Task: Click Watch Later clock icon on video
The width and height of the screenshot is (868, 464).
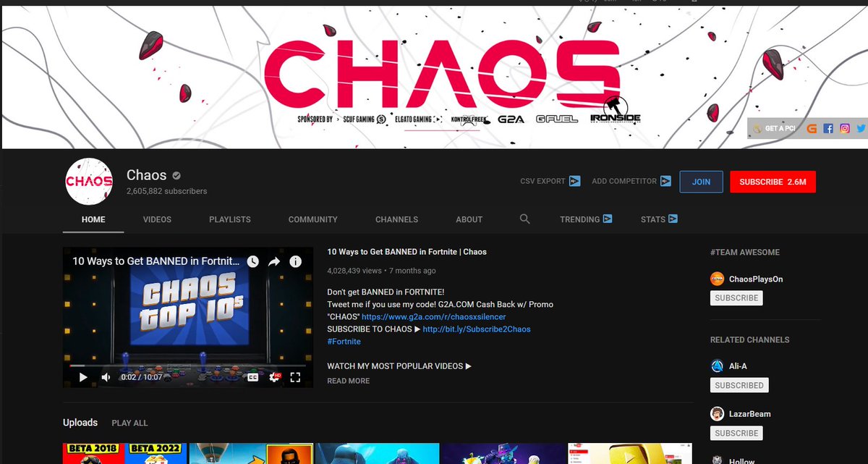Action: [x=252, y=261]
